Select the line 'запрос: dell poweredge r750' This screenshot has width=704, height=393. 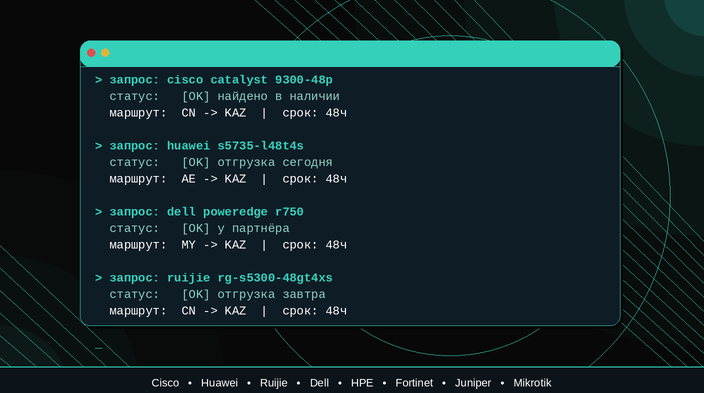[x=207, y=212]
